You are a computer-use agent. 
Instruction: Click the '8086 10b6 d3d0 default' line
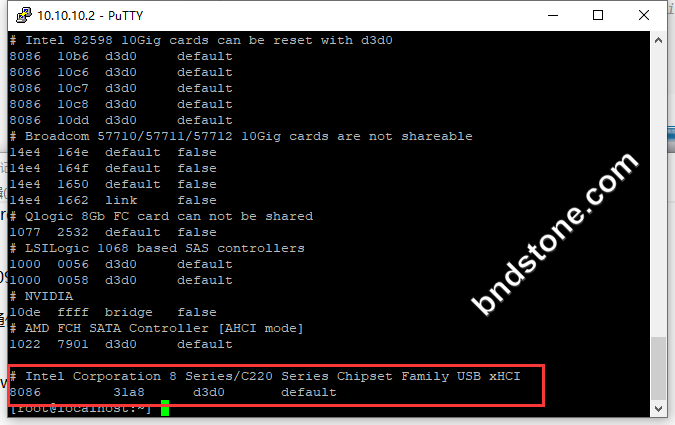click(x=121, y=56)
